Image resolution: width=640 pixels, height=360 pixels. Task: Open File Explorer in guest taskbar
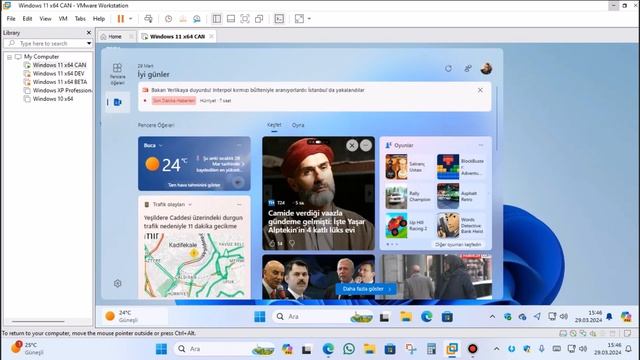406,316
